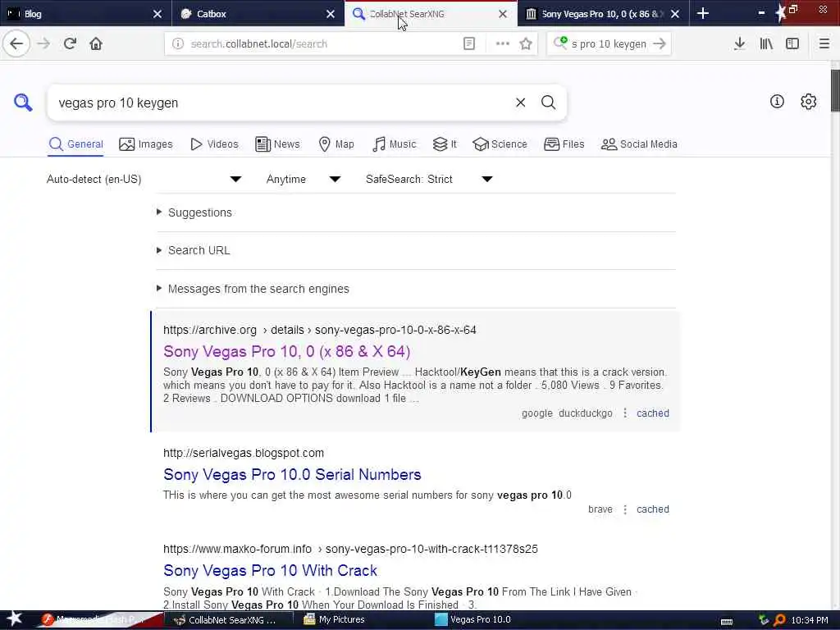Click the archive.org result URL
This screenshot has height=630, width=840.
[x=320, y=330]
